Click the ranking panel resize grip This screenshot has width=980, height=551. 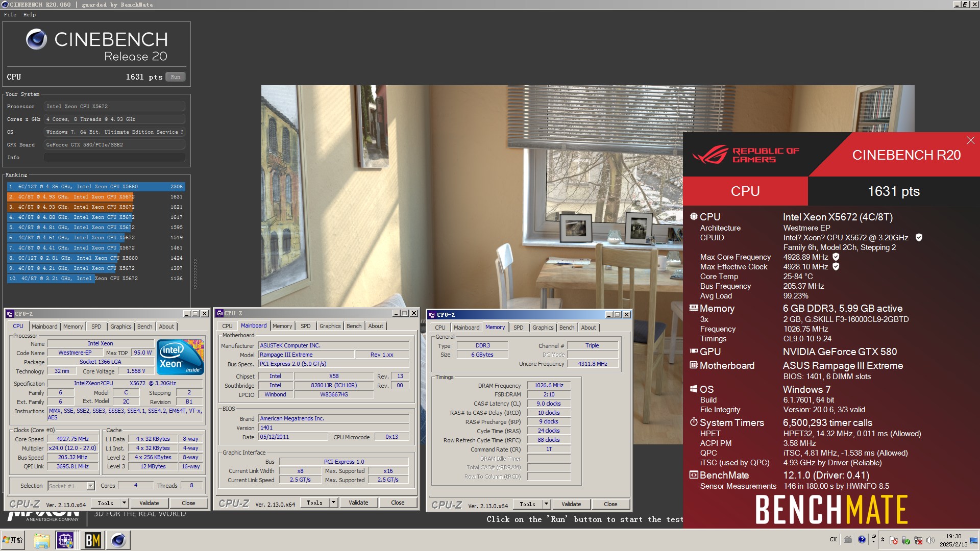194,273
